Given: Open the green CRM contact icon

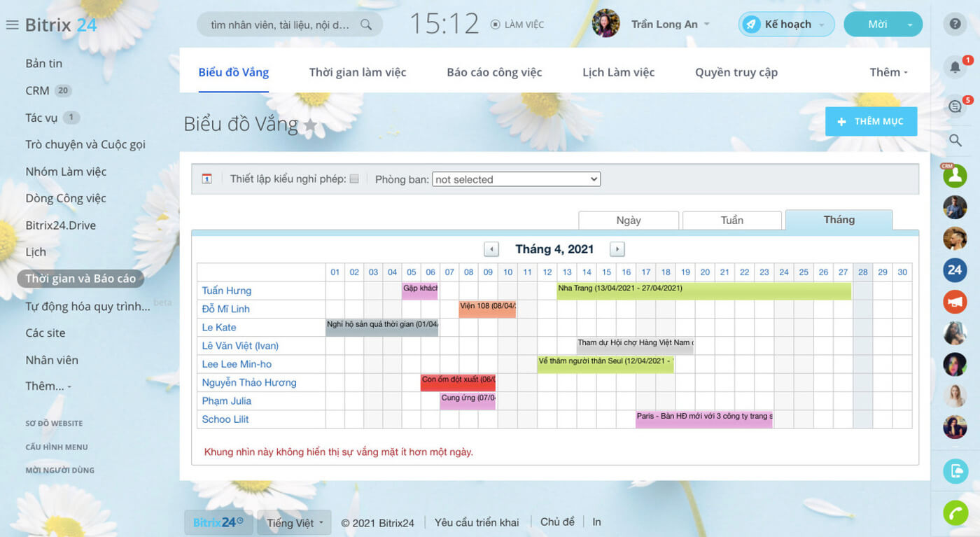Looking at the screenshot, I should (x=955, y=176).
